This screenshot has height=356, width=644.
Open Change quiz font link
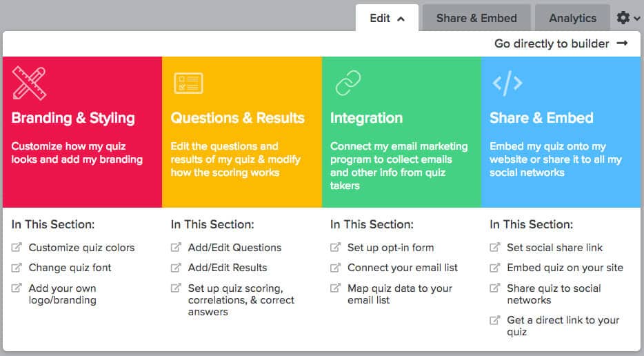point(70,268)
